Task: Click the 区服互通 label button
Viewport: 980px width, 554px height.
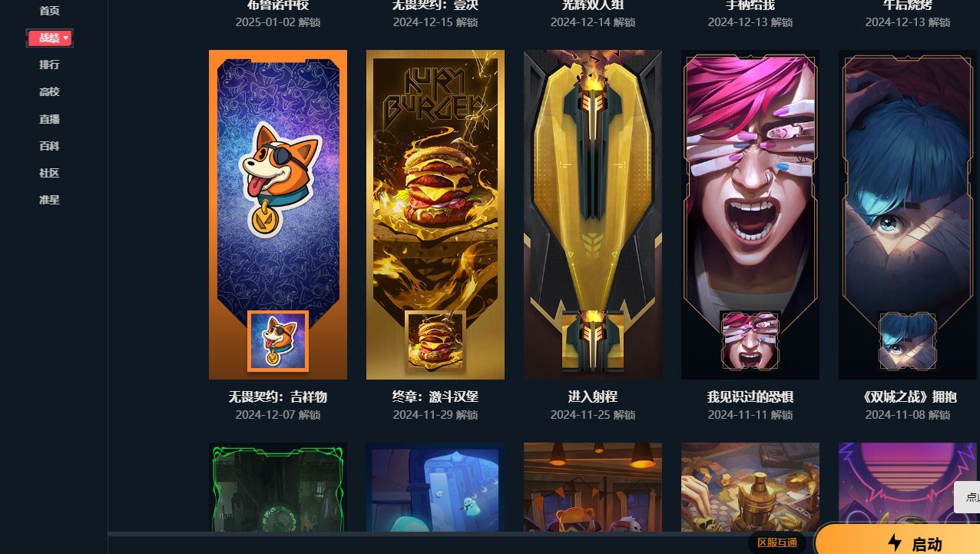Action: (x=776, y=542)
